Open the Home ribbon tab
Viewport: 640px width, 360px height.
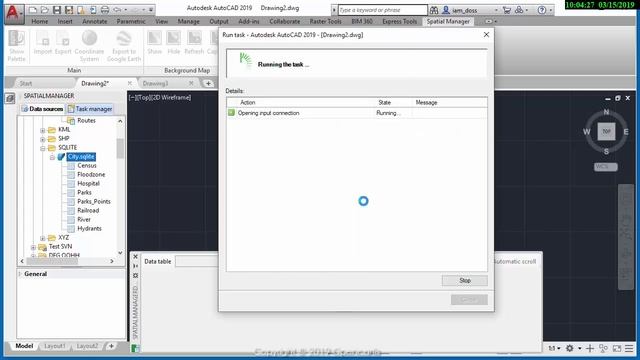(x=40, y=21)
